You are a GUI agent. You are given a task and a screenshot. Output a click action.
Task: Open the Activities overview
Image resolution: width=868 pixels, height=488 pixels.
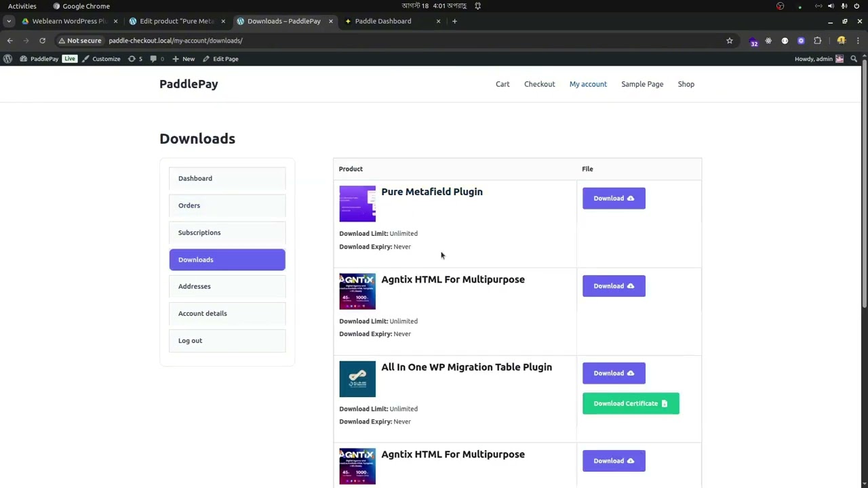[x=22, y=6]
